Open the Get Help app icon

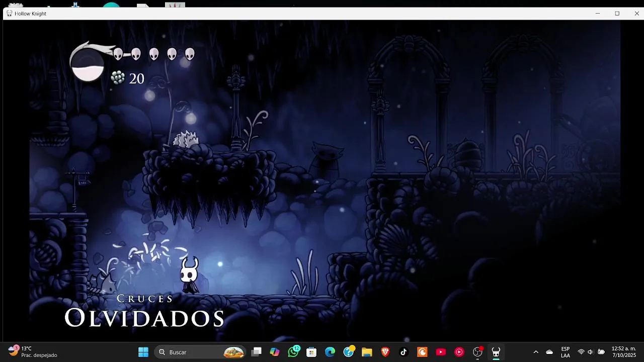pyautogui.click(x=348, y=352)
